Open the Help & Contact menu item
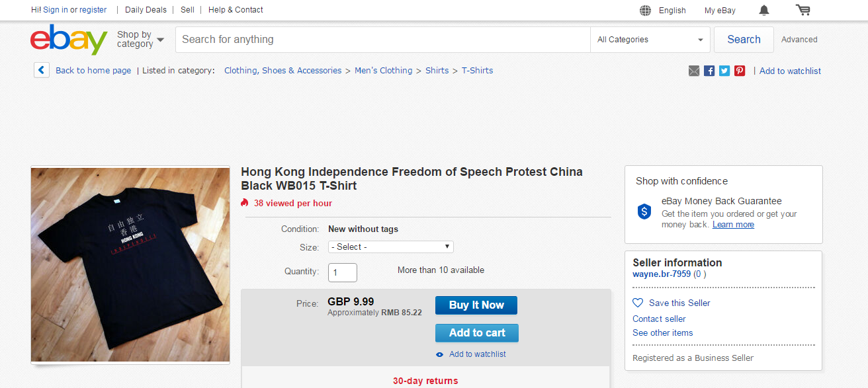Image resolution: width=868 pixels, height=388 pixels. [236, 10]
